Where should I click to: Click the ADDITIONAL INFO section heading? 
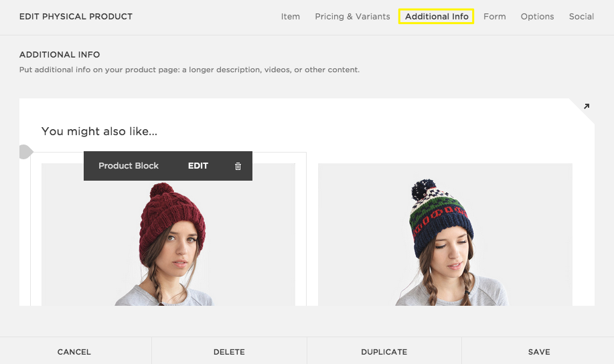click(x=60, y=55)
